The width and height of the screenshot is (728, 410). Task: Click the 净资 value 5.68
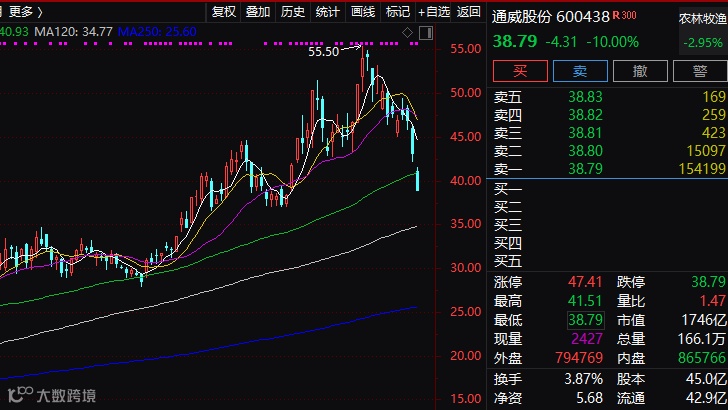pyautogui.click(x=589, y=398)
